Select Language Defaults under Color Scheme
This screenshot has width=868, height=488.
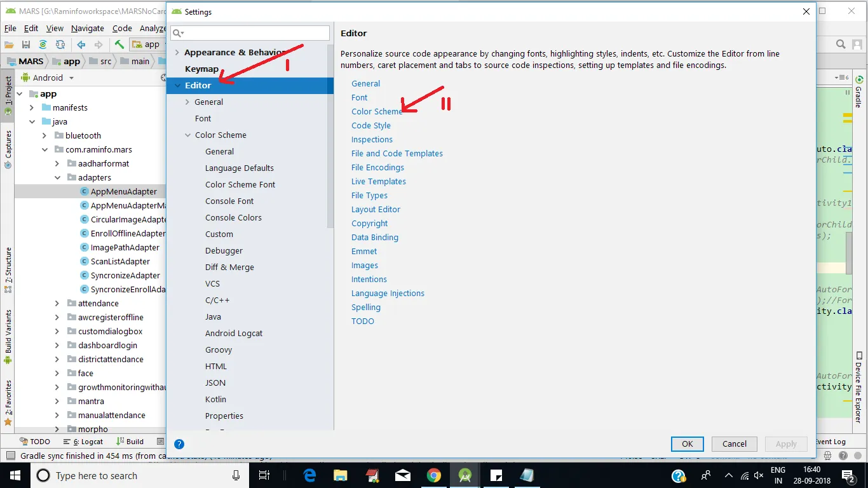pyautogui.click(x=240, y=168)
